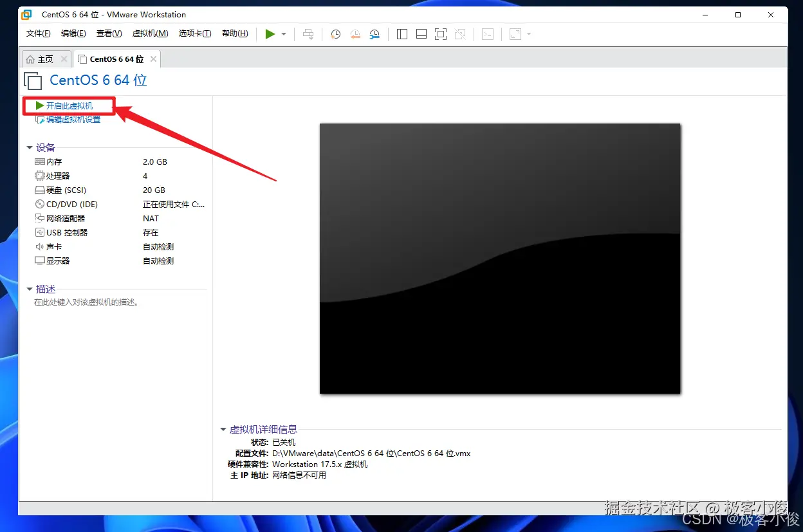The image size is (803, 532).
Task: Close the 主页 tab
Action: (64, 59)
